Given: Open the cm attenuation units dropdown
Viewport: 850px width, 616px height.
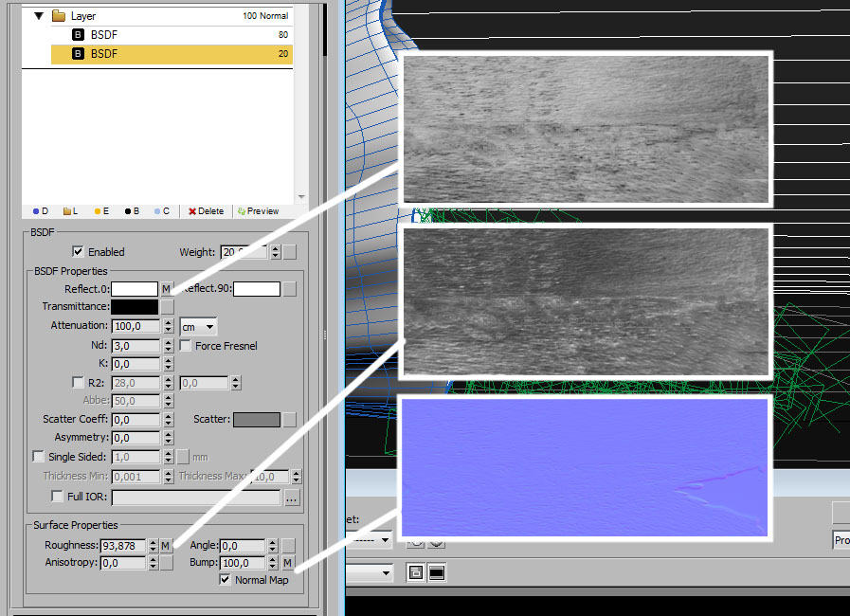Looking at the screenshot, I should pyautogui.click(x=198, y=327).
